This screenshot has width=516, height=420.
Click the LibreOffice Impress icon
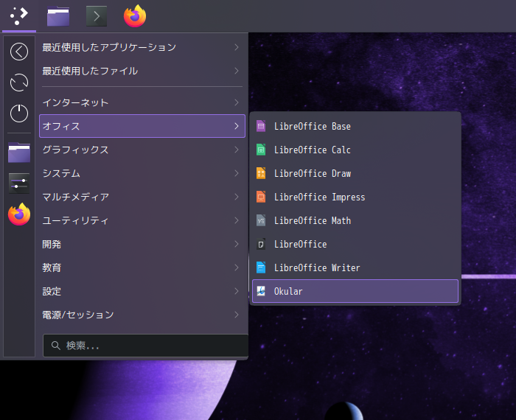pos(261,197)
